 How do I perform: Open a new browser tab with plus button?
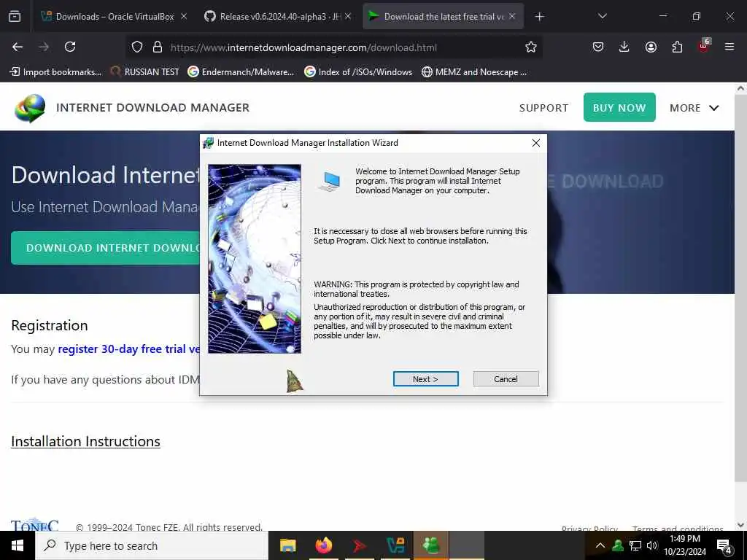click(539, 17)
